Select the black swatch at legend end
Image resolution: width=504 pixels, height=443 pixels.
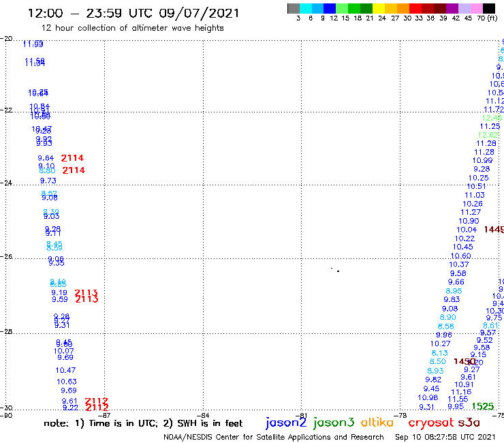pyautogui.click(x=489, y=8)
